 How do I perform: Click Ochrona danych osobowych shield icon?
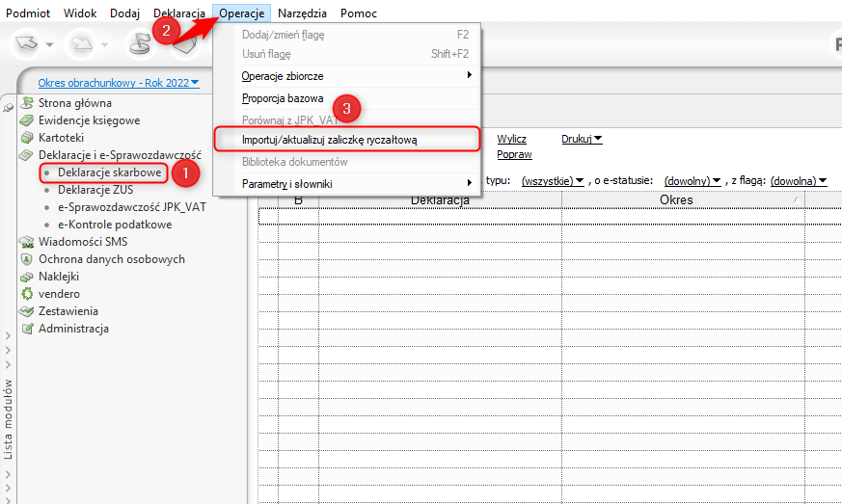pos(26,259)
